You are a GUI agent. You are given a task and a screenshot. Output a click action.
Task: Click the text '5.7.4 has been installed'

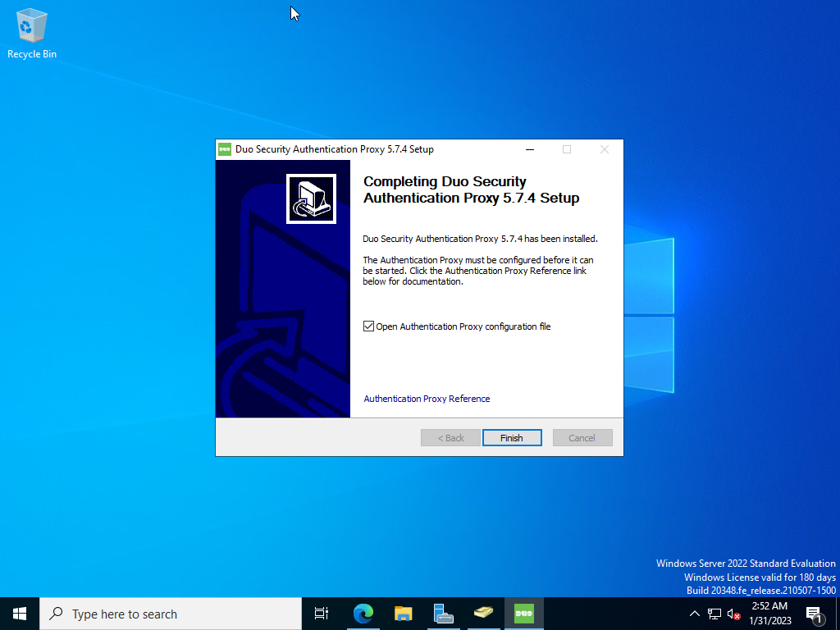549,239
